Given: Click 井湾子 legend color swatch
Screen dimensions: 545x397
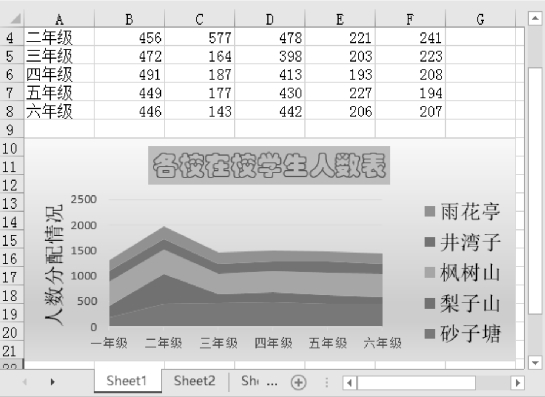Looking at the screenshot, I should click(430, 242).
